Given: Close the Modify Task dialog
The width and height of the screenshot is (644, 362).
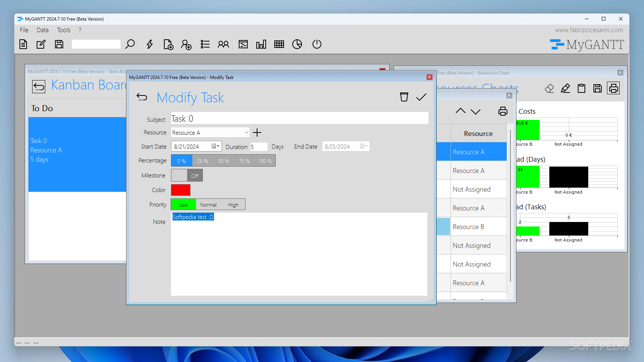Looking at the screenshot, I should (429, 77).
